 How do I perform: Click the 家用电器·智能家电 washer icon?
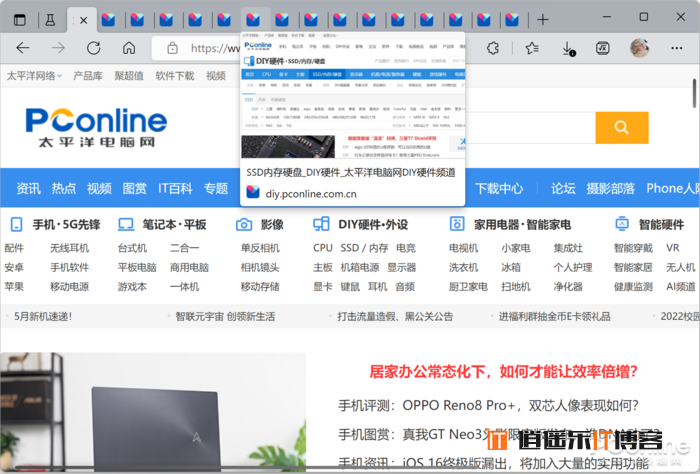(457, 224)
